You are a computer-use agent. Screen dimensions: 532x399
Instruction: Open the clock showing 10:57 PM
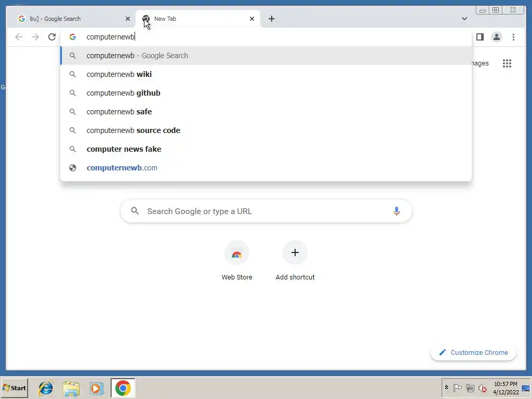506,388
